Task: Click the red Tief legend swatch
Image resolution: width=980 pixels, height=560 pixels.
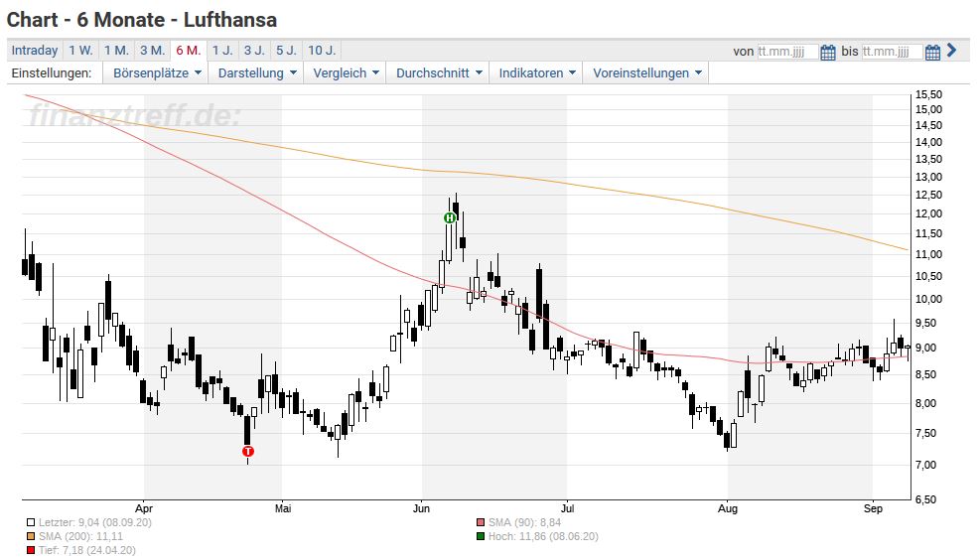Action: (31, 550)
